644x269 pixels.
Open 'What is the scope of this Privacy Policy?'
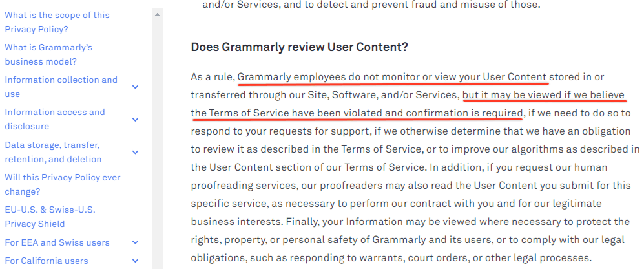57,22
